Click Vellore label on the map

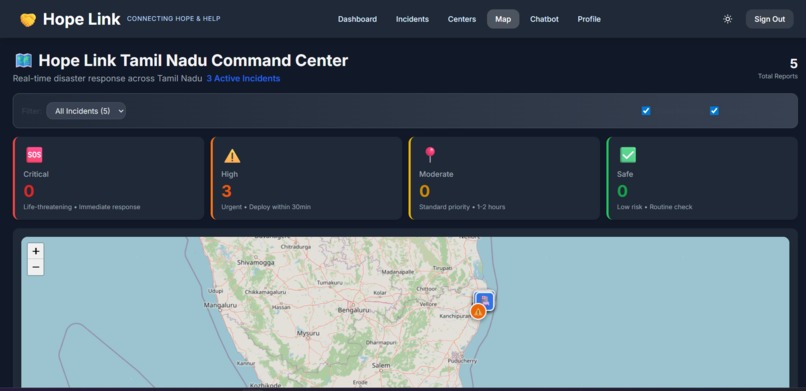point(428,305)
